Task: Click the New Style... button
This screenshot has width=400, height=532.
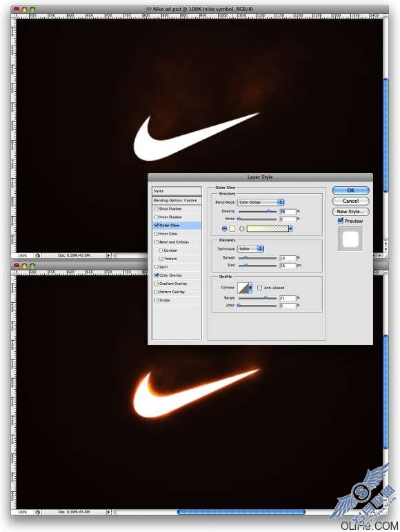Action: click(x=350, y=211)
